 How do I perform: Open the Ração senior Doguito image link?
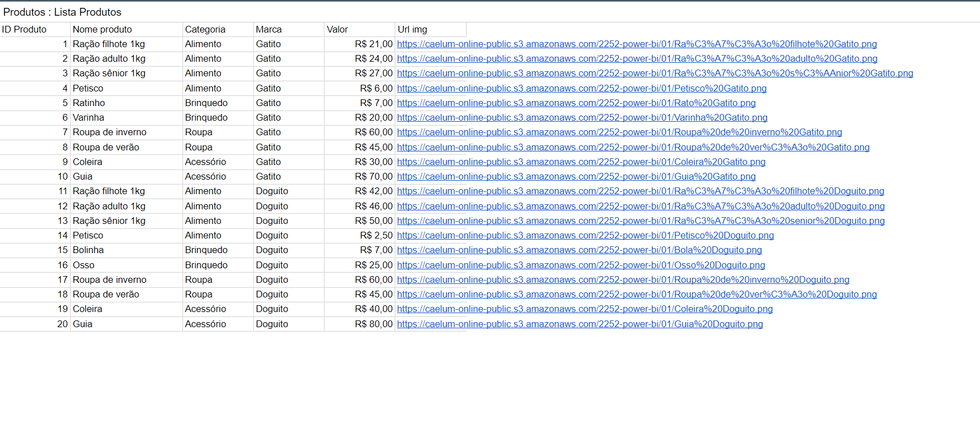[641, 221]
